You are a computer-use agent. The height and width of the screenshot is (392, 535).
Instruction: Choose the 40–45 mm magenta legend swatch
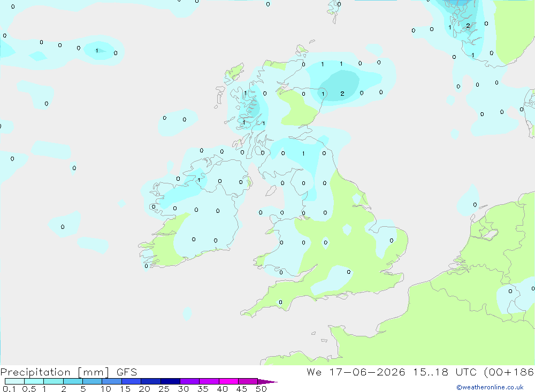[x=228, y=381]
